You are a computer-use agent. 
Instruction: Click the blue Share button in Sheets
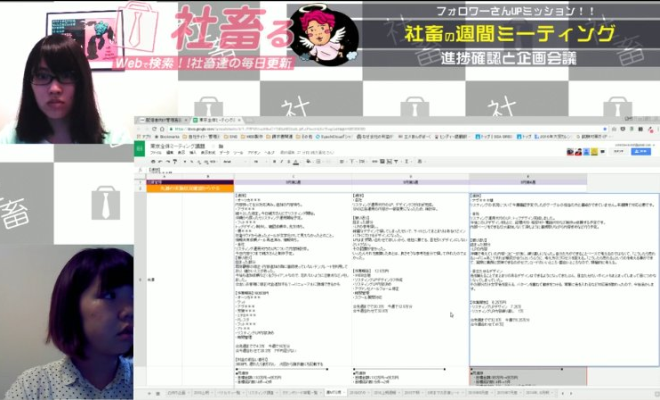(643, 152)
